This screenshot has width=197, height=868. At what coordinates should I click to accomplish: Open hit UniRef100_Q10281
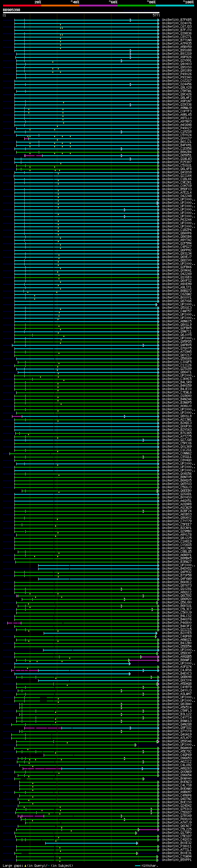[177, 589]
